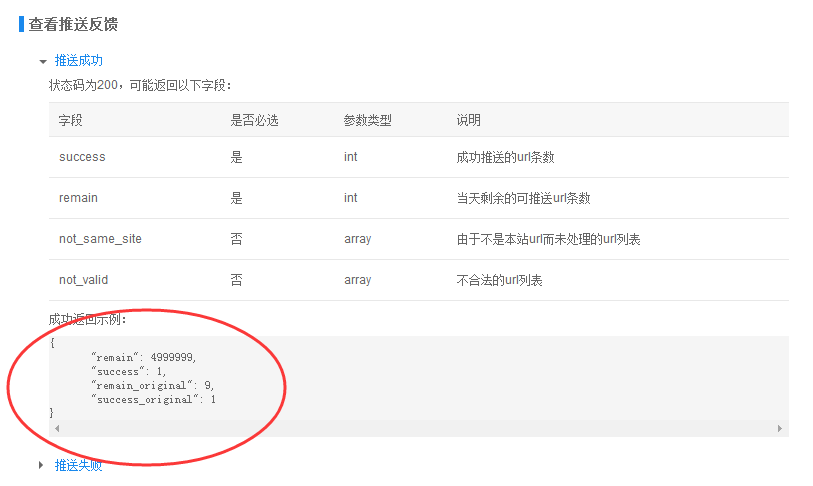The width and height of the screenshot is (813, 486).
Task: Click the "remain_original": 9 code line
Action: point(152,385)
